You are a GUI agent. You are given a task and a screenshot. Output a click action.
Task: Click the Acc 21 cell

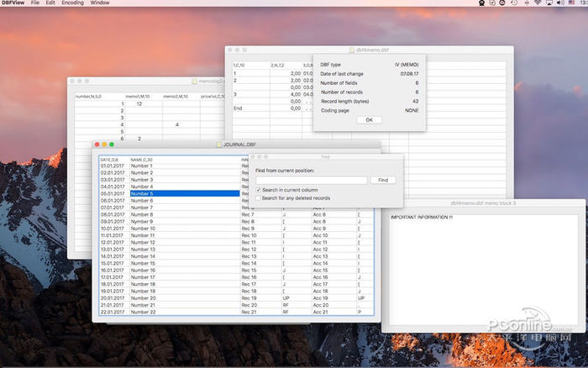tap(334, 312)
